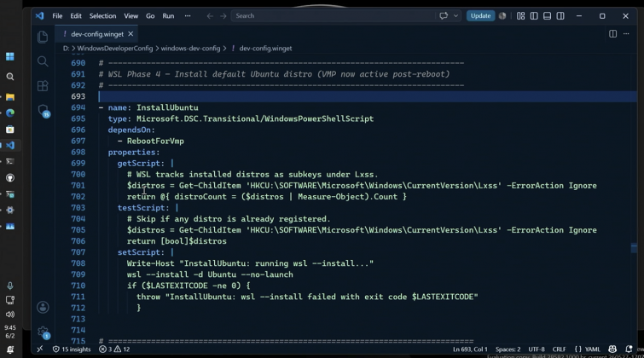Toggle the primary side bar
Screen dimensions: 644x358
point(534,15)
